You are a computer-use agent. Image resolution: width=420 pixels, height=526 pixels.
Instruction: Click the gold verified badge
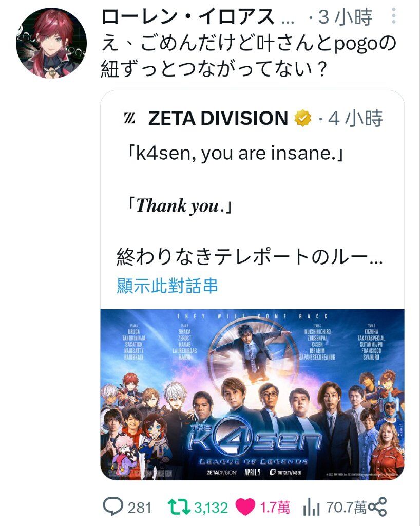(x=303, y=119)
